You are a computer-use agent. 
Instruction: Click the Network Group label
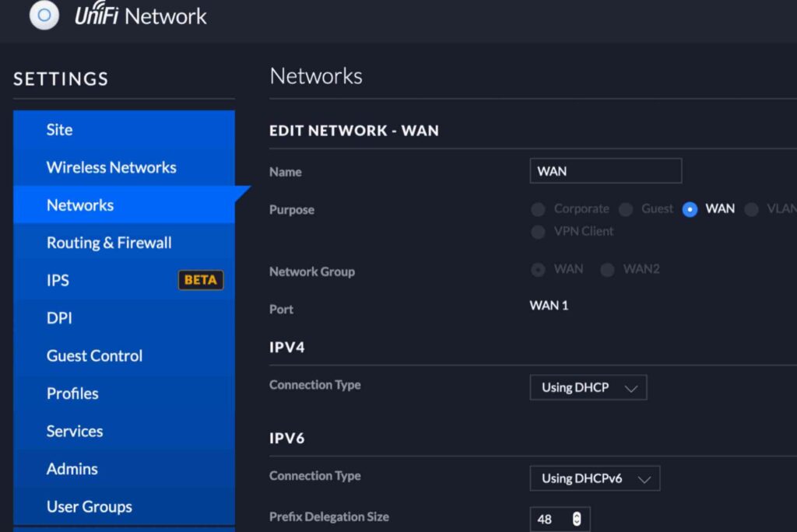[x=312, y=272]
